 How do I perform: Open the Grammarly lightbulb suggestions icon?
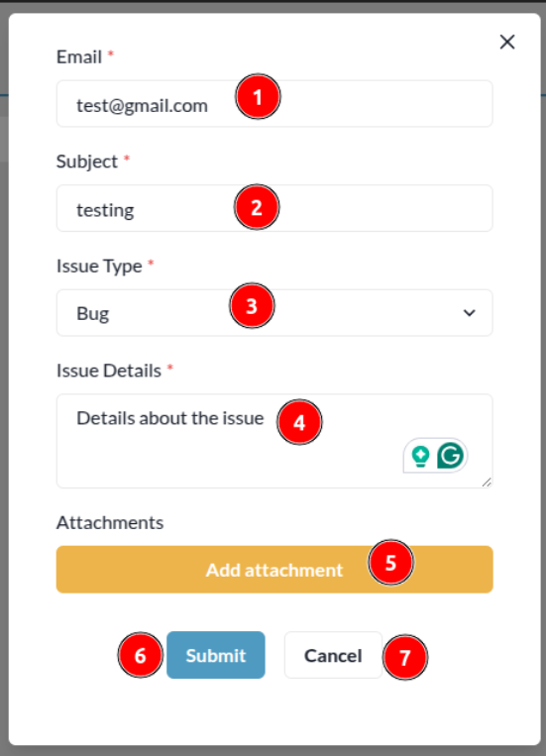[420, 456]
